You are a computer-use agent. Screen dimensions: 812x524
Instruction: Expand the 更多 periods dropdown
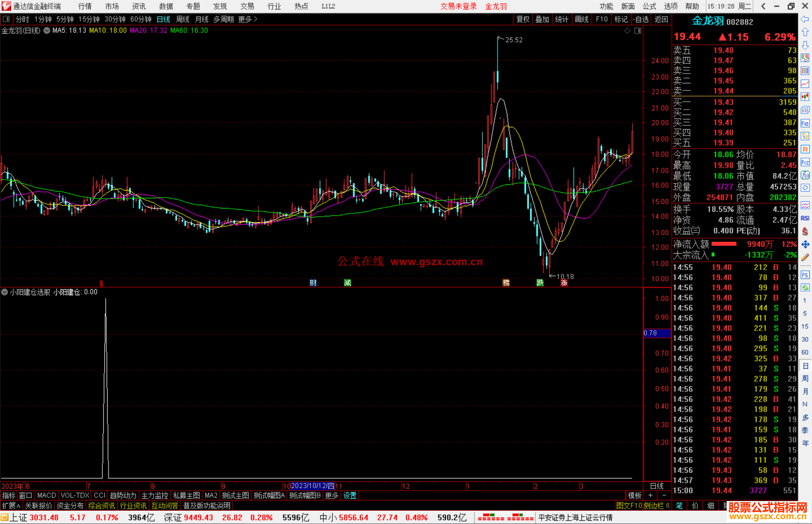click(248, 19)
